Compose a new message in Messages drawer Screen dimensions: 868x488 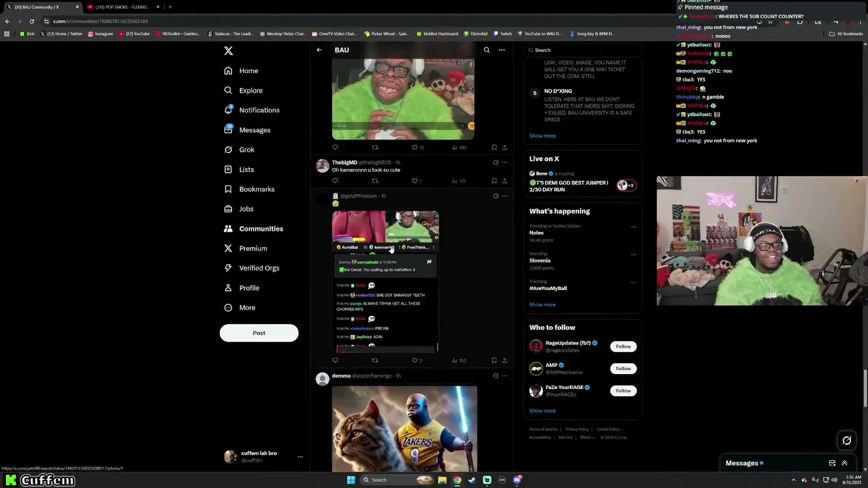(832, 463)
